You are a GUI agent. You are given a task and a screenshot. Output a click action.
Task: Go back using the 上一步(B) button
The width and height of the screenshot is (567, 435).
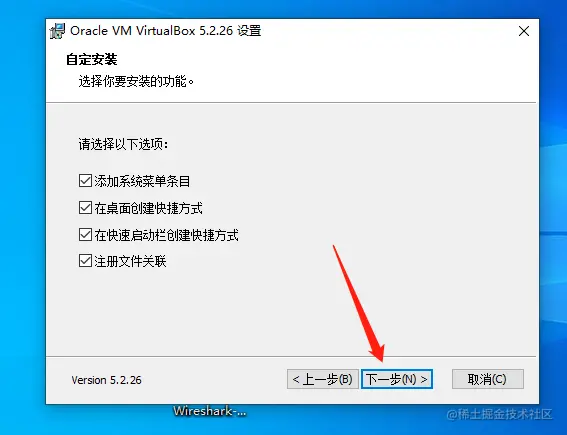coord(323,379)
